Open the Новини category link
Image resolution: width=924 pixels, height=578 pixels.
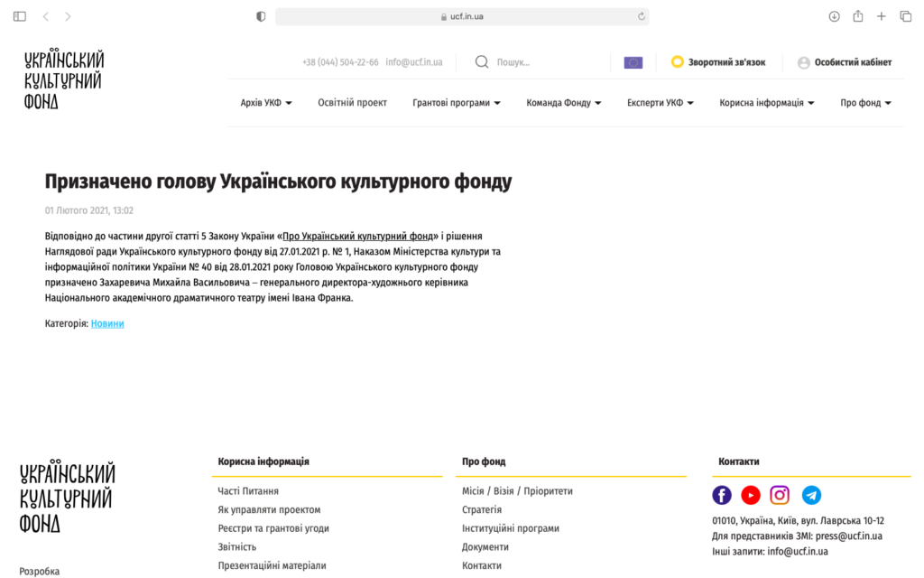click(x=107, y=323)
